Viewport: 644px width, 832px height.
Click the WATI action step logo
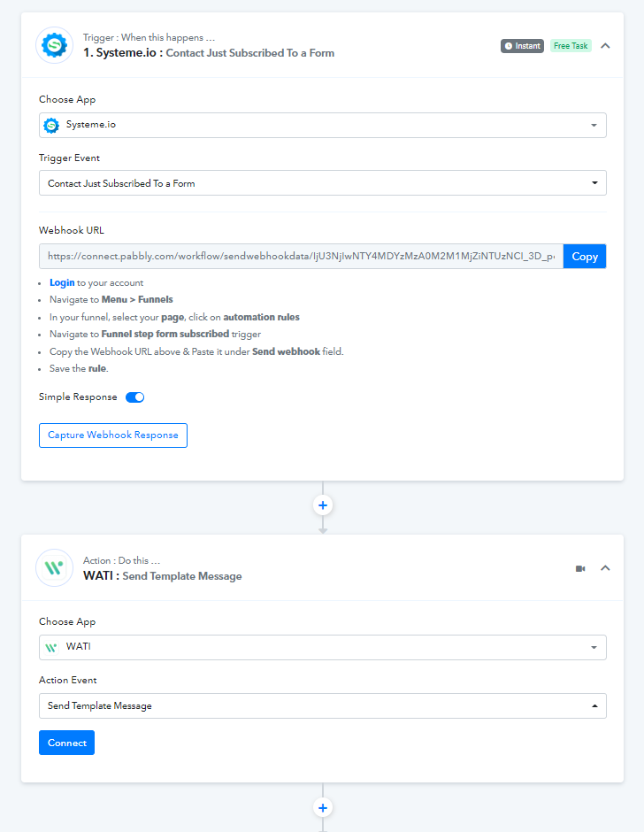tap(54, 567)
